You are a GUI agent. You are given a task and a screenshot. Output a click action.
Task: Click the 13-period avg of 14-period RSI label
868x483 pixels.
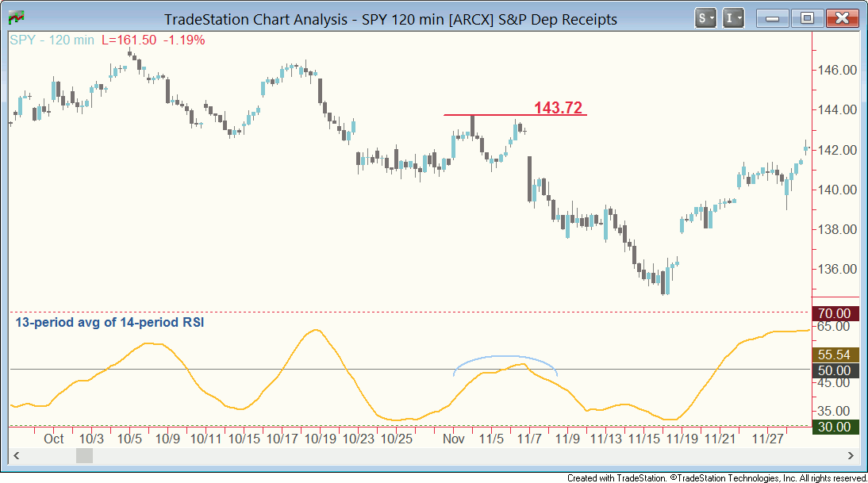pyautogui.click(x=109, y=323)
